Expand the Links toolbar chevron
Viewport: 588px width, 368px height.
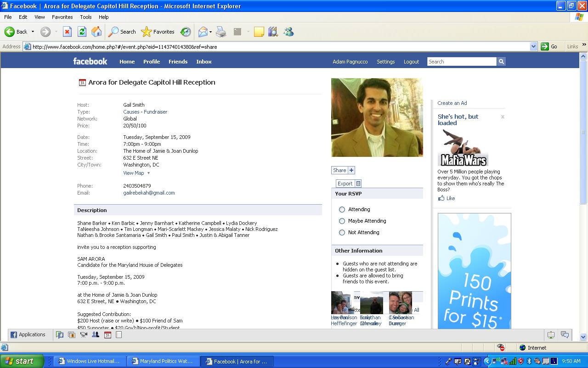[x=584, y=45]
